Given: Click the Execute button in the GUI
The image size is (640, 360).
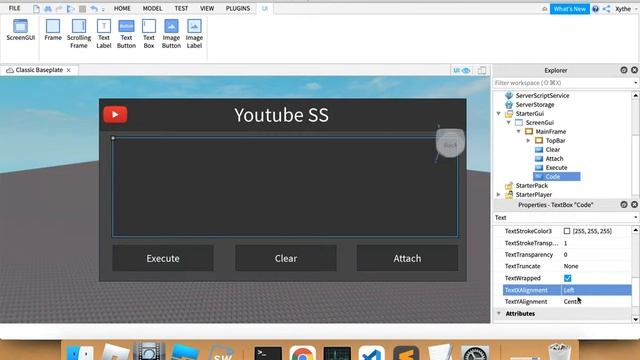Looking at the screenshot, I should 163,258.
